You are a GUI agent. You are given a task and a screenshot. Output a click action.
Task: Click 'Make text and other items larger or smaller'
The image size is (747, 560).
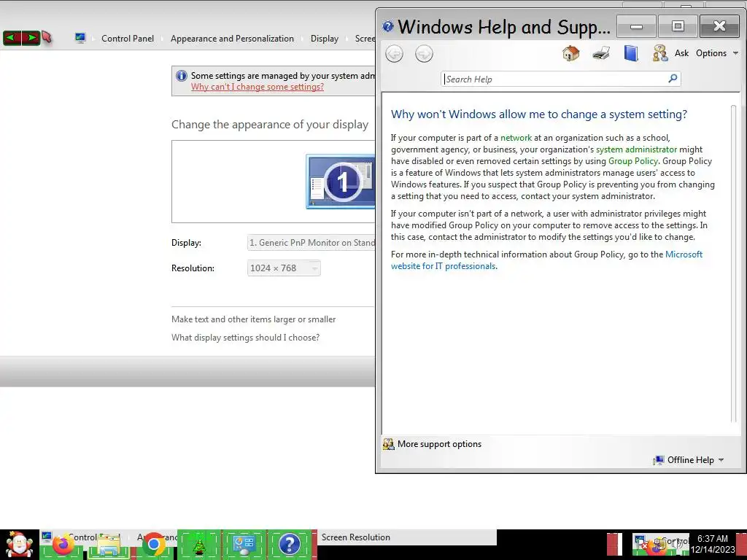tap(253, 319)
